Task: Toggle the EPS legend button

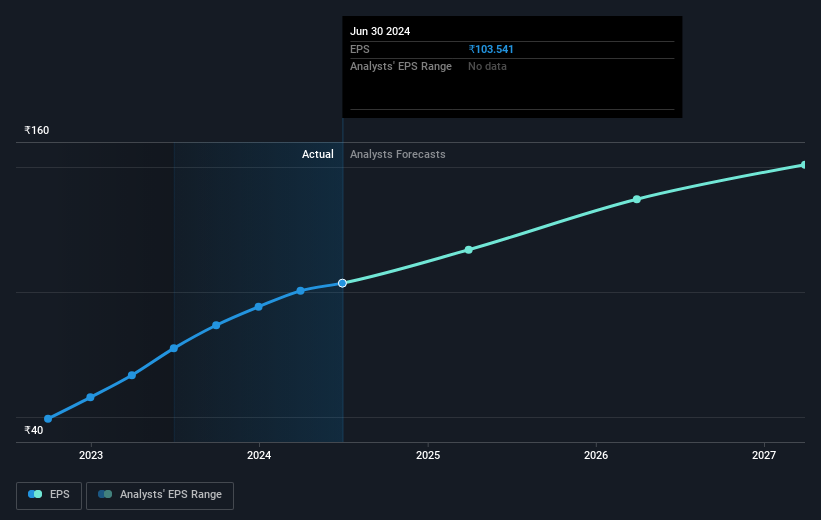Action: (x=49, y=495)
